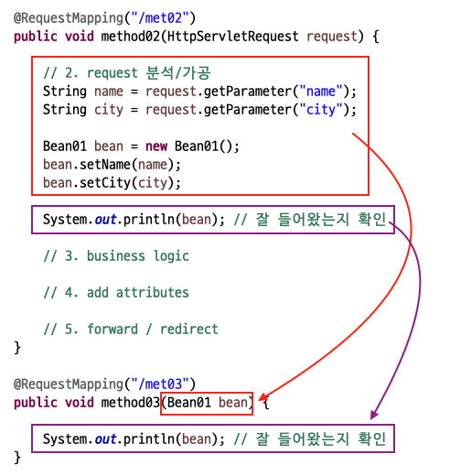Click the bean.setCity(city) call

click(x=112, y=183)
